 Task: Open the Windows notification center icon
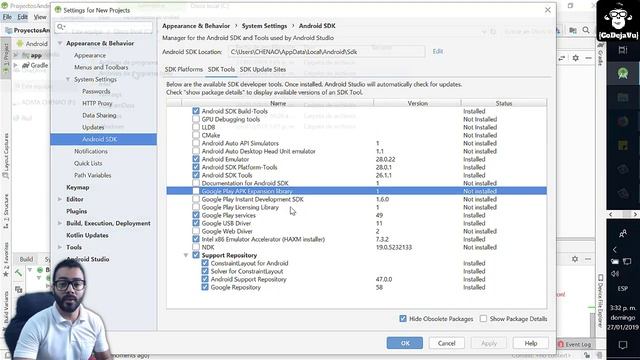pyautogui.click(x=623, y=345)
